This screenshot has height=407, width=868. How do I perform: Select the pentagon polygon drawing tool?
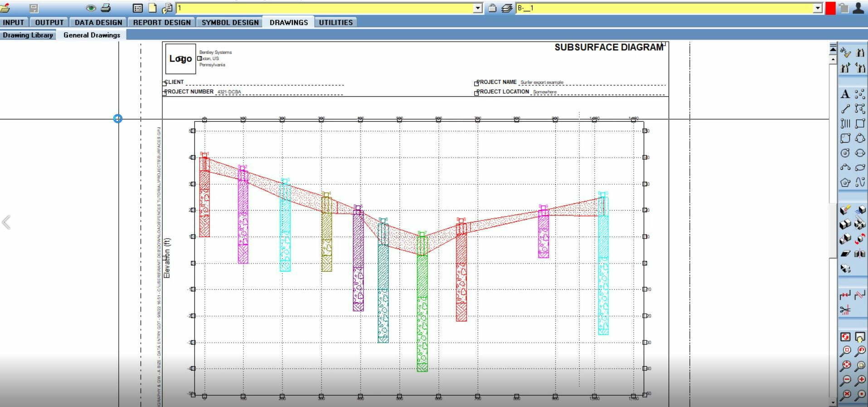845,182
